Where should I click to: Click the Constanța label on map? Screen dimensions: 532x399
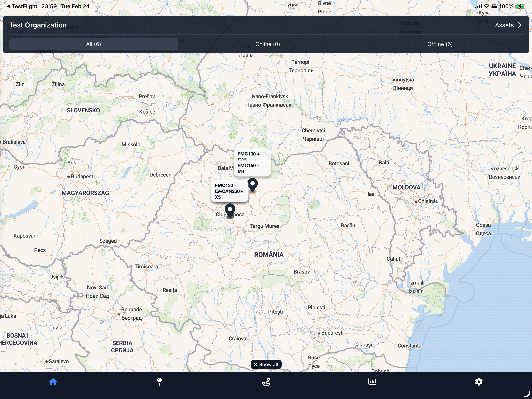point(409,346)
